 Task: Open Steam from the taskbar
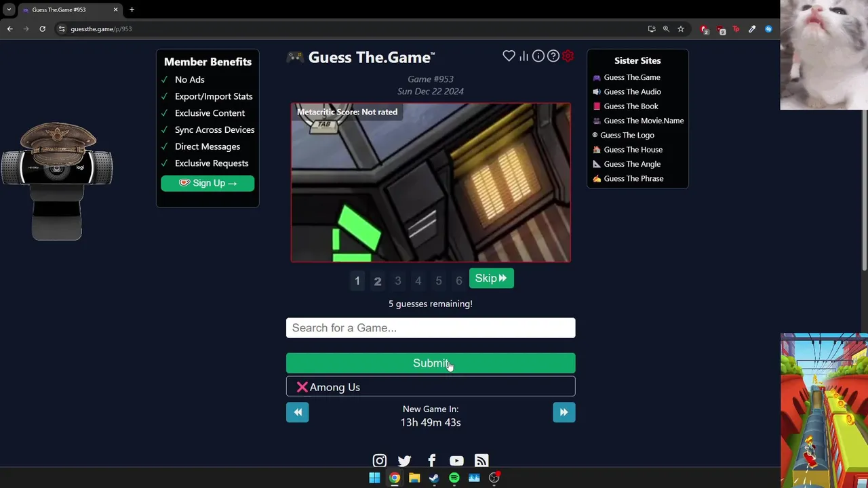[x=434, y=478]
